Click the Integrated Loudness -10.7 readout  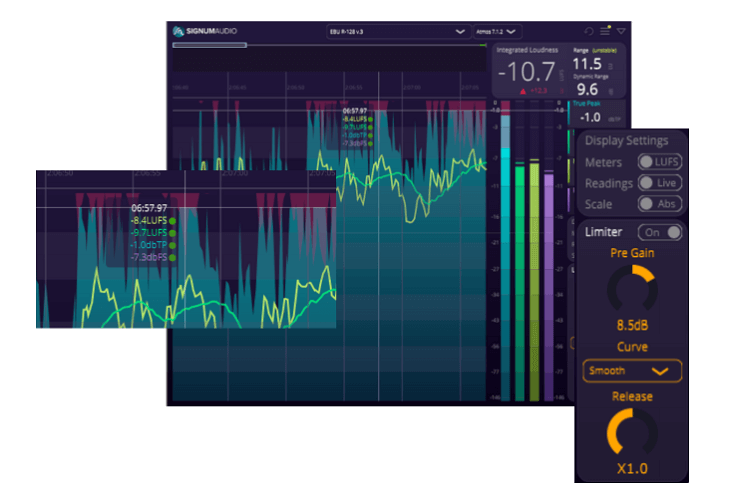coord(528,71)
